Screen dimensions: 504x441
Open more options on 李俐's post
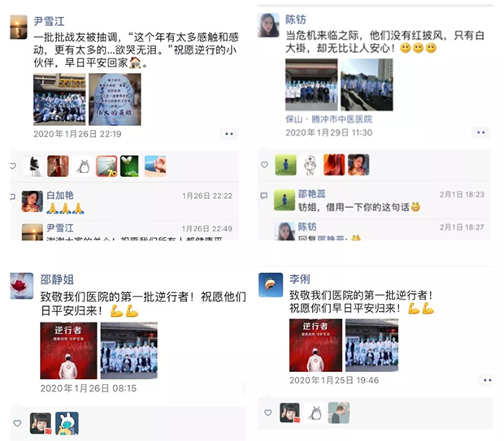click(x=487, y=380)
